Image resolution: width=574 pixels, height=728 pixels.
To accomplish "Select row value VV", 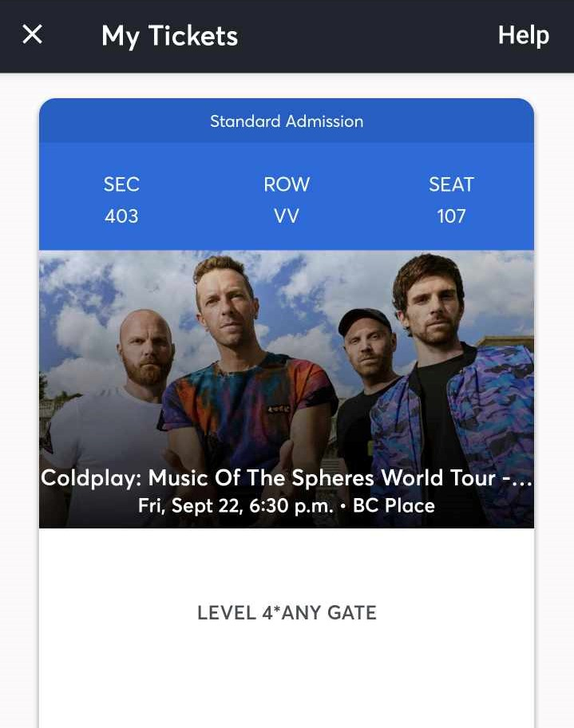I will [x=287, y=216].
